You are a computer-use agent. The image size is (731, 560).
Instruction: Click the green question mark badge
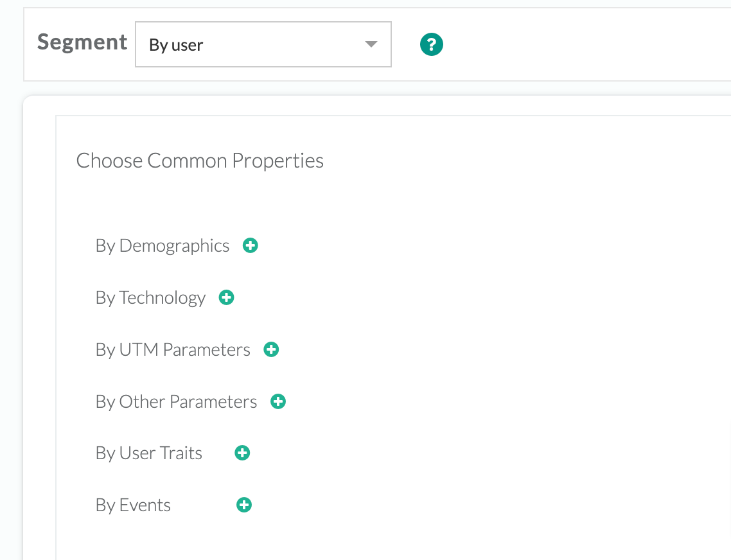(431, 44)
